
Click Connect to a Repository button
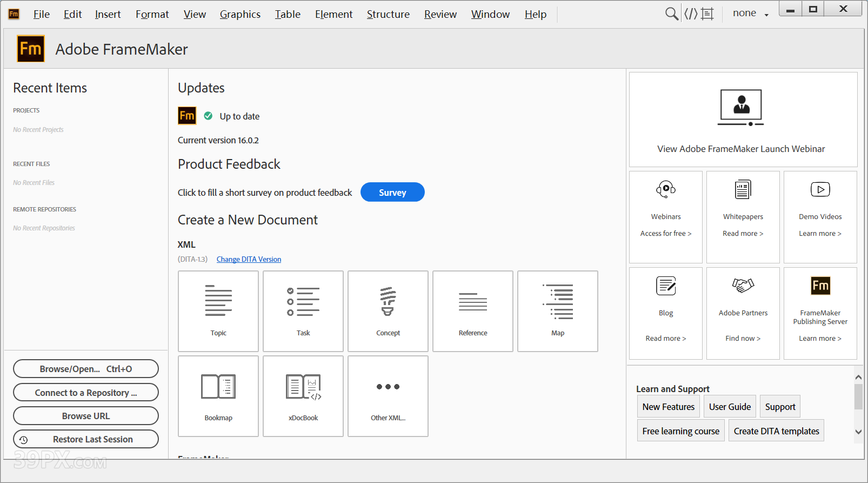pos(86,393)
